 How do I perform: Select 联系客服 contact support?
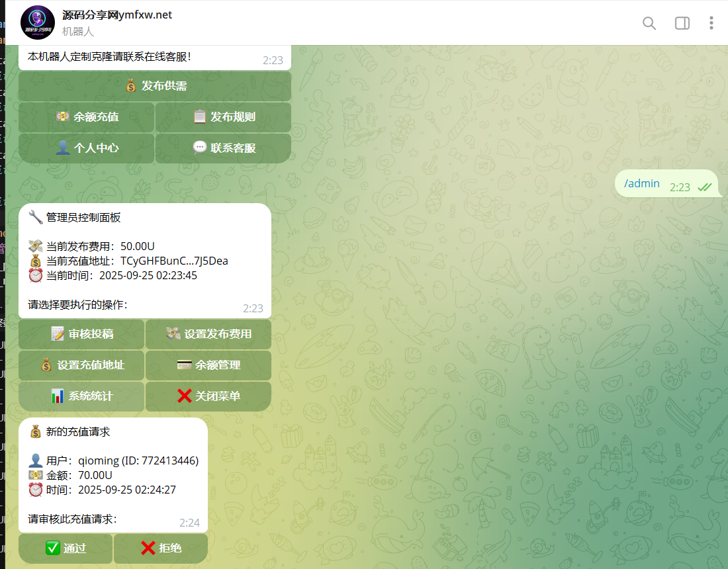point(223,148)
